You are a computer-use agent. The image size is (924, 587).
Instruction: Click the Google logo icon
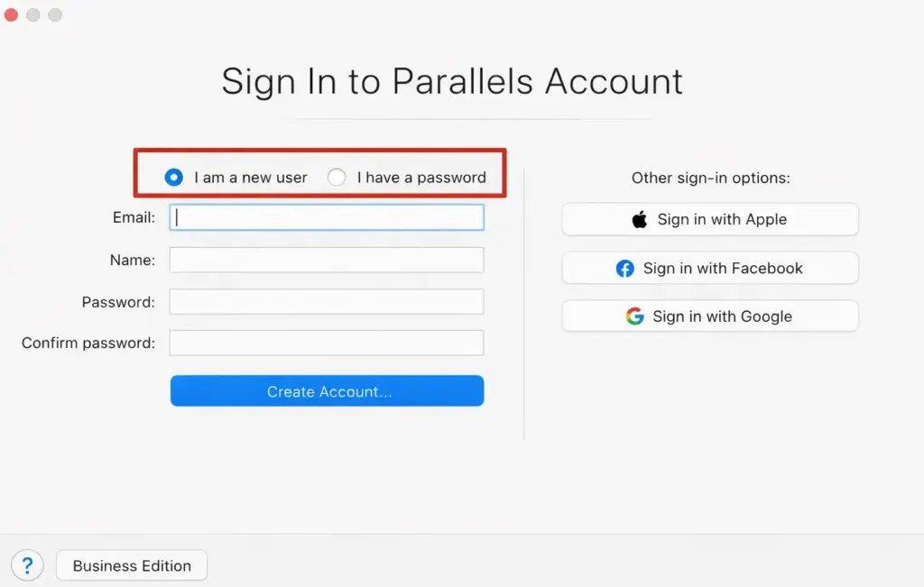pyautogui.click(x=635, y=316)
